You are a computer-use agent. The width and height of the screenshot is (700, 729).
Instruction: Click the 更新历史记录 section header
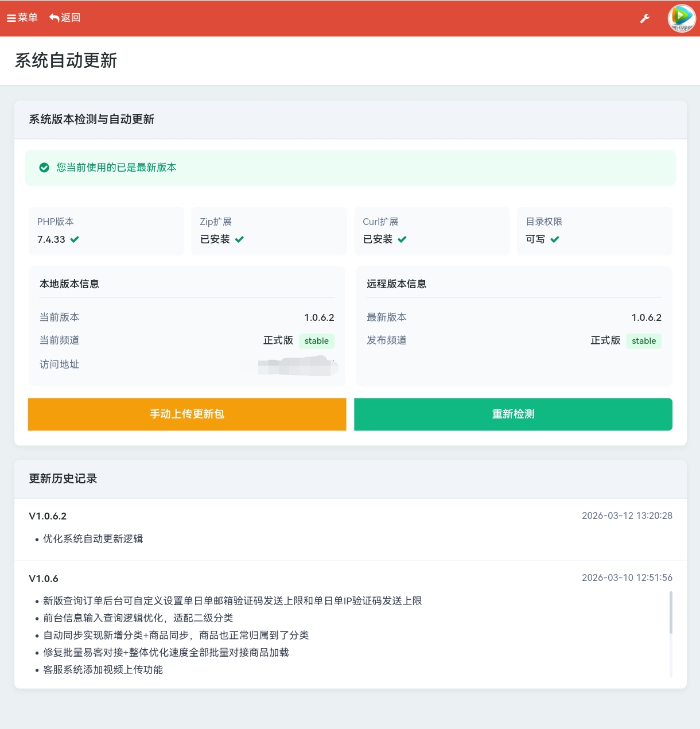(62, 479)
